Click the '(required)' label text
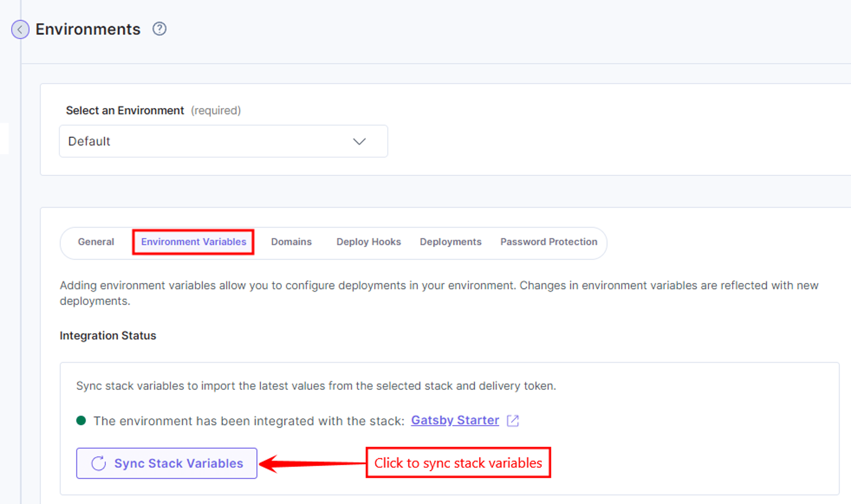851x504 pixels. [x=216, y=111]
